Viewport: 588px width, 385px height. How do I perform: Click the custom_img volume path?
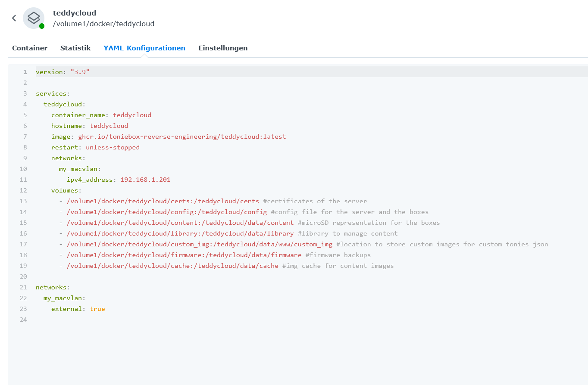pos(199,244)
